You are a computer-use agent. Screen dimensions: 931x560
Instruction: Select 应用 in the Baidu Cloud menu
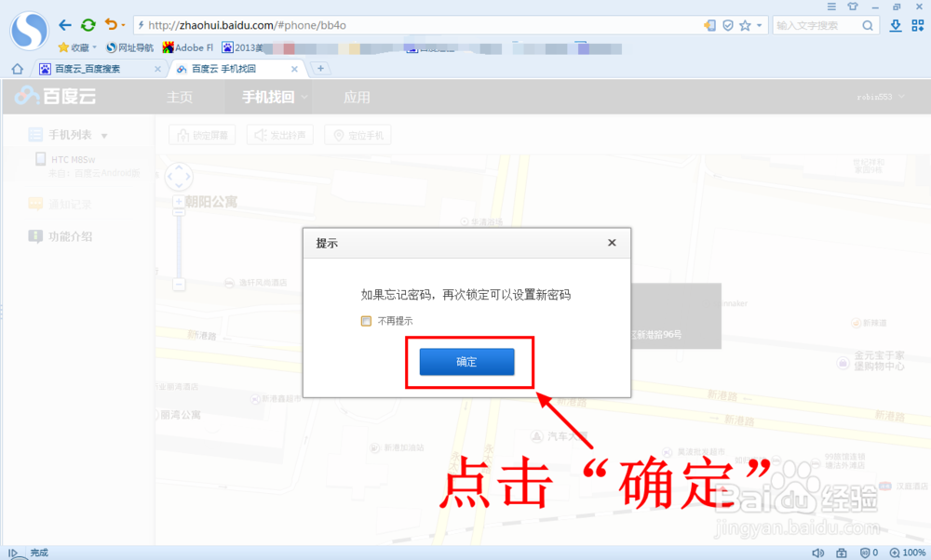(358, 96)
